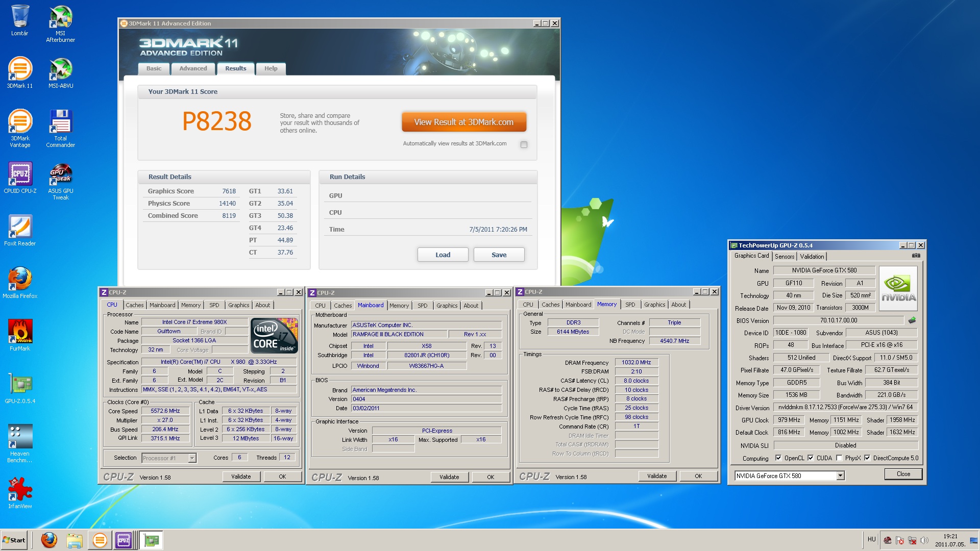Click GPU-Z screenshot camera icon
This screenshot has width=980, height=551.
click(x=916, y=256)
